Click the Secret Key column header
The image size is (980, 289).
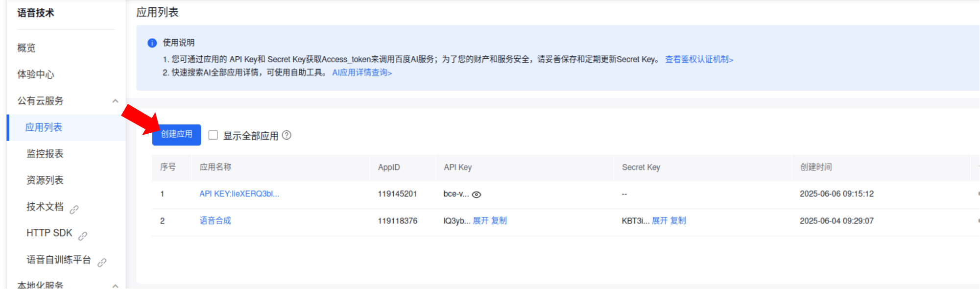click(641, 168)
